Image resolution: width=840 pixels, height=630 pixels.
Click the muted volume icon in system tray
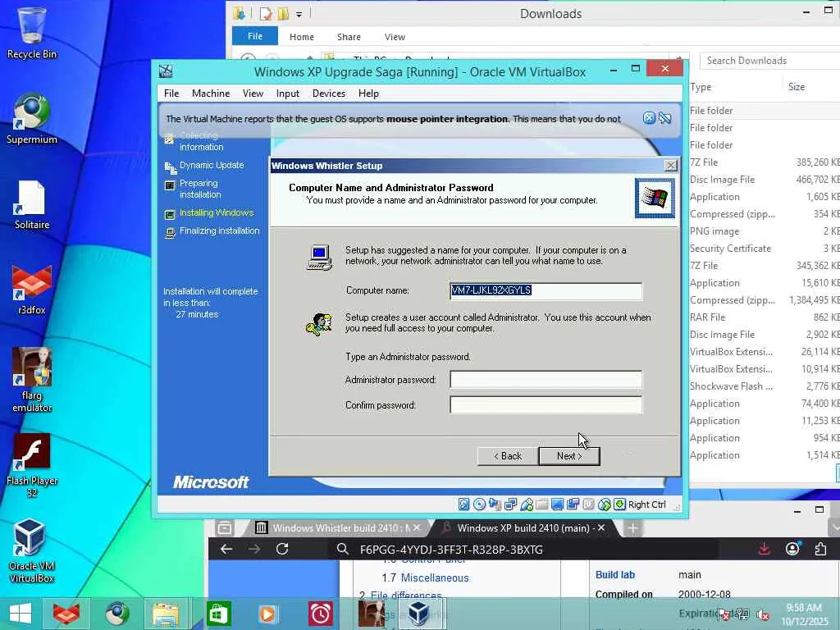point(762,615)
